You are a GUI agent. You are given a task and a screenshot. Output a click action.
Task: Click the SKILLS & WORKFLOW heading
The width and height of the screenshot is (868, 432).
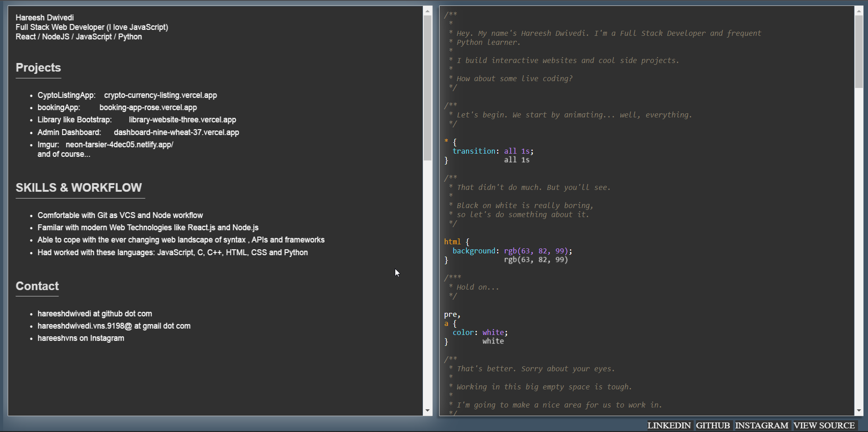tap(79, 188)
